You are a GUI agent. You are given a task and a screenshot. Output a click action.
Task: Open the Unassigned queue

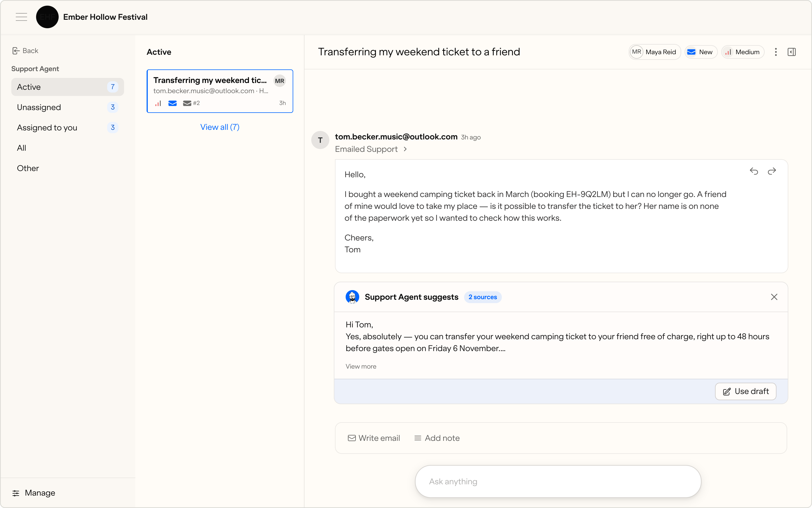pyautogui.click(x=67, y=107)
